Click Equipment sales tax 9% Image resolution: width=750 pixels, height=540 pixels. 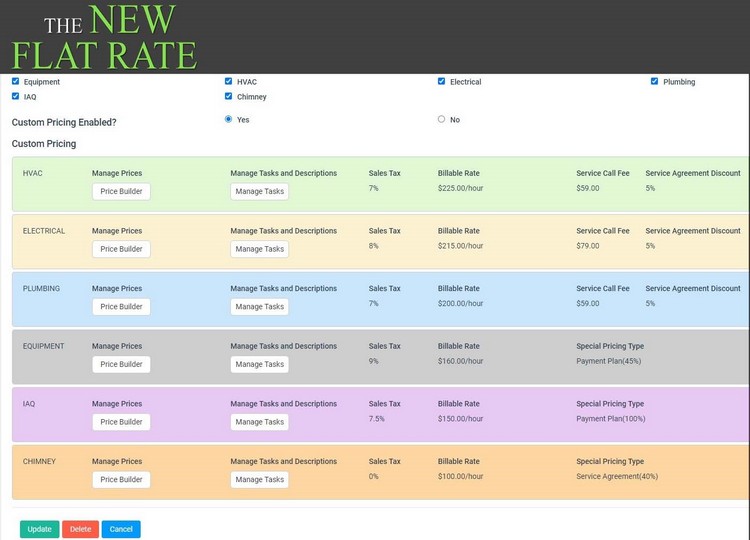pos(374,361)
